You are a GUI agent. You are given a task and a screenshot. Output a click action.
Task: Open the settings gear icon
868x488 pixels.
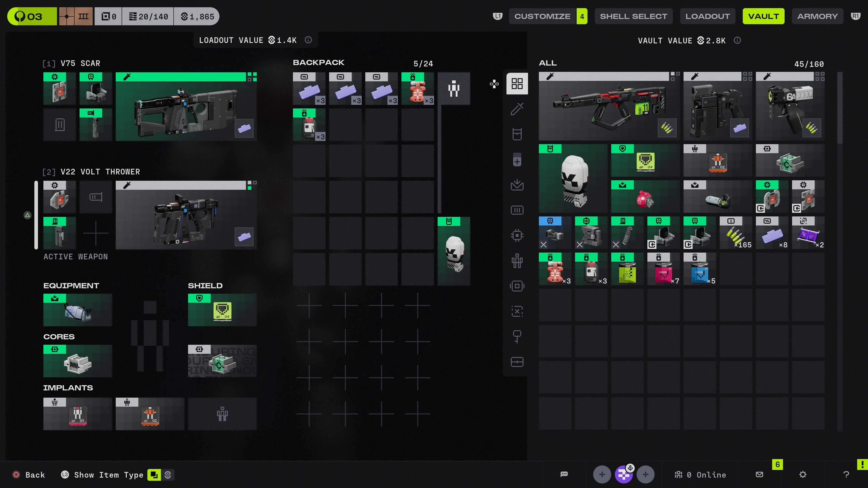pyautogui.click(x=803, y=474)
